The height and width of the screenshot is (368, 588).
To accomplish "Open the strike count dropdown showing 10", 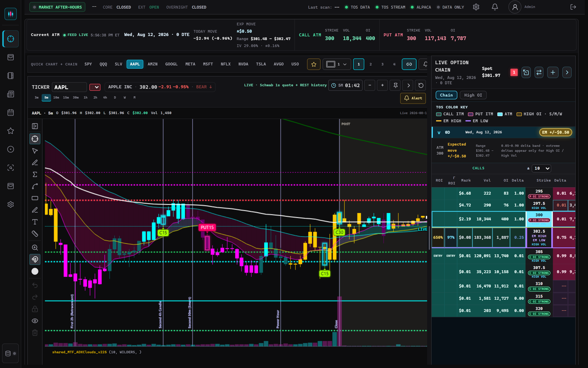I will (541, 168).
